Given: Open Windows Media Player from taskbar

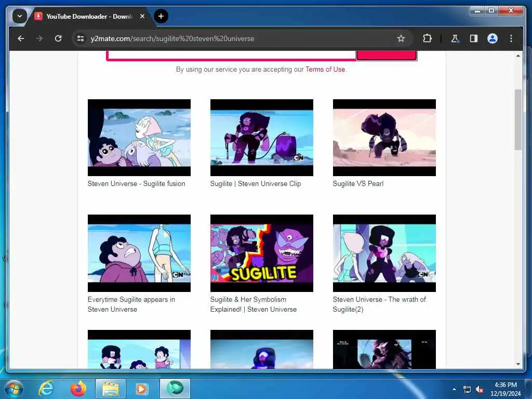Looking at the screenshot, I should point(141,389).
